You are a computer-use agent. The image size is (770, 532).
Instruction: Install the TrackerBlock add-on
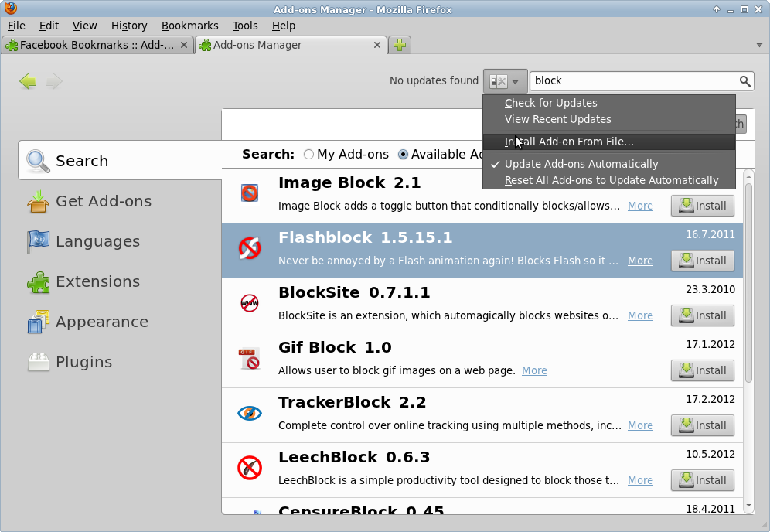click(x=703, y=425)
